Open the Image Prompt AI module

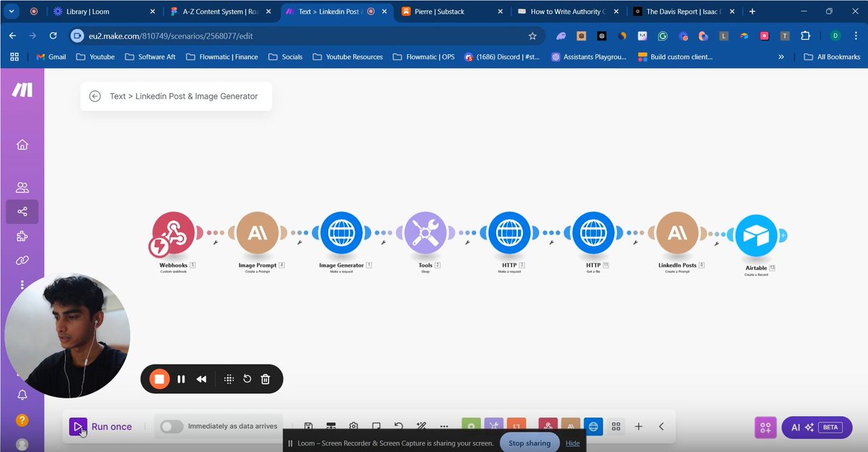pyautogui.click(x=258, y=233)
